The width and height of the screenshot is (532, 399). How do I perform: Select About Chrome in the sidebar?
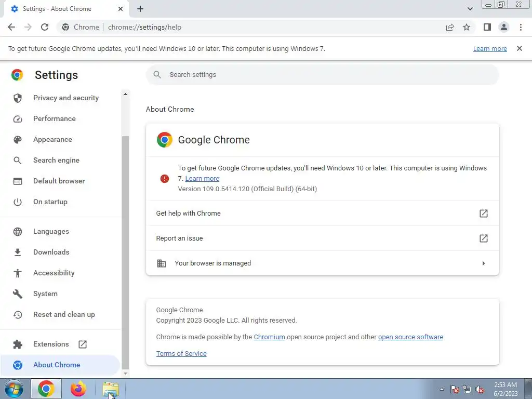60,365
